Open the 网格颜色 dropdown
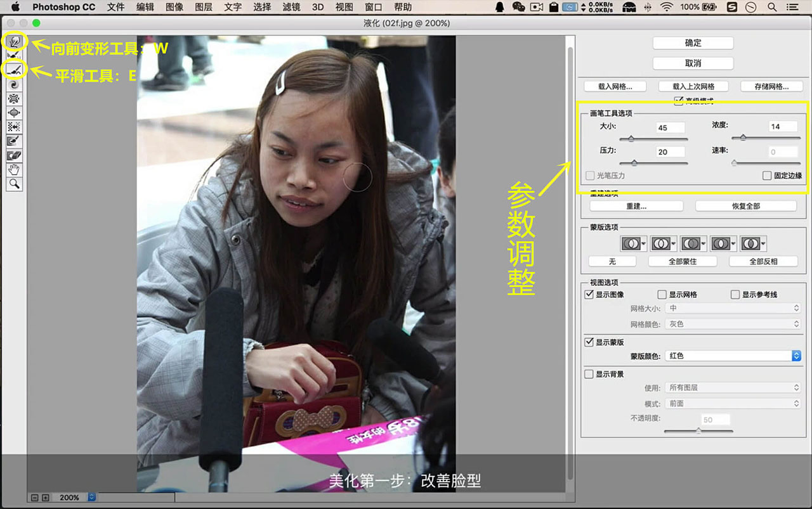The height and width of the screenshot is (509, 812). point(734,324)
